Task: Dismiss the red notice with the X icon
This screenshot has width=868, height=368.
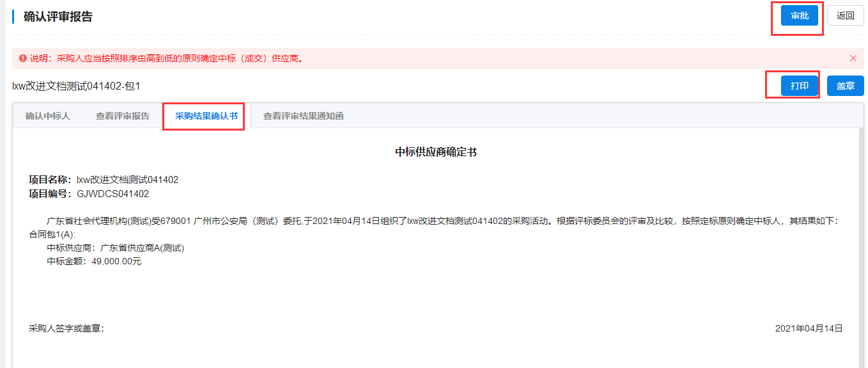Action: click(853, 58)
